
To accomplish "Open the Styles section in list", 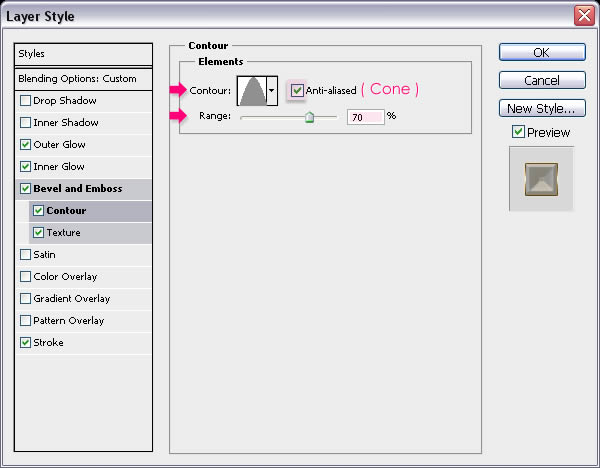I will point(83,54).
